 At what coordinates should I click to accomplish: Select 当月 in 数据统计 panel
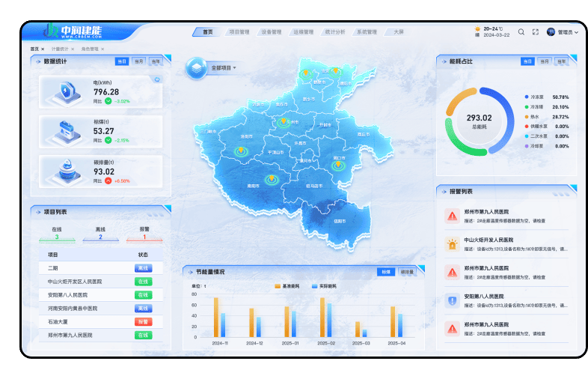[138, 61]
